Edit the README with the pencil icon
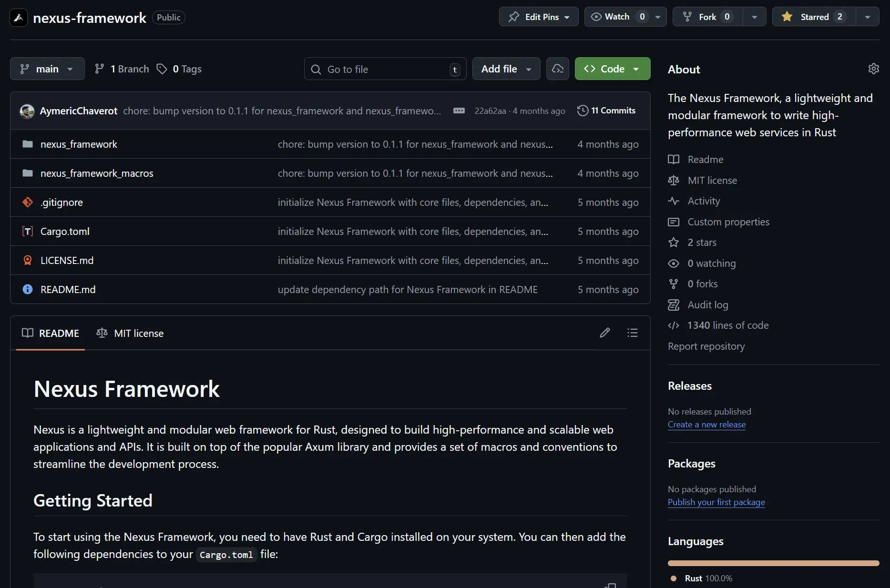 point(604,333)
